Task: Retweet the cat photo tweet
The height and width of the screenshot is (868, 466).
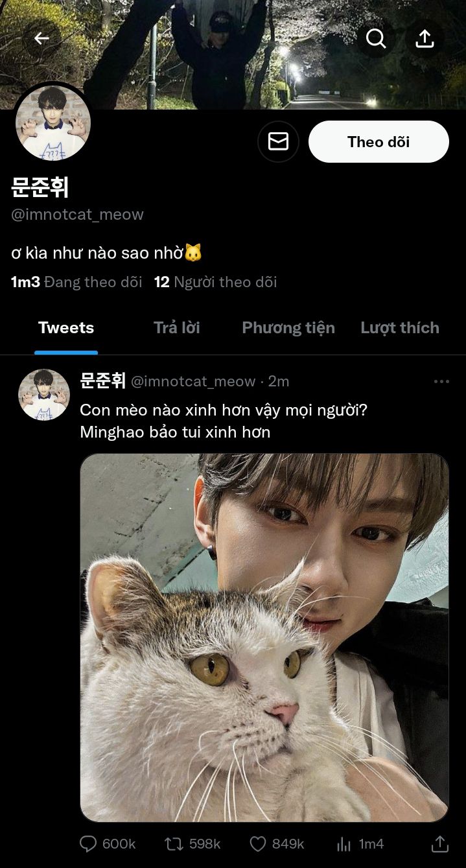Action: (x=174, y=843)
